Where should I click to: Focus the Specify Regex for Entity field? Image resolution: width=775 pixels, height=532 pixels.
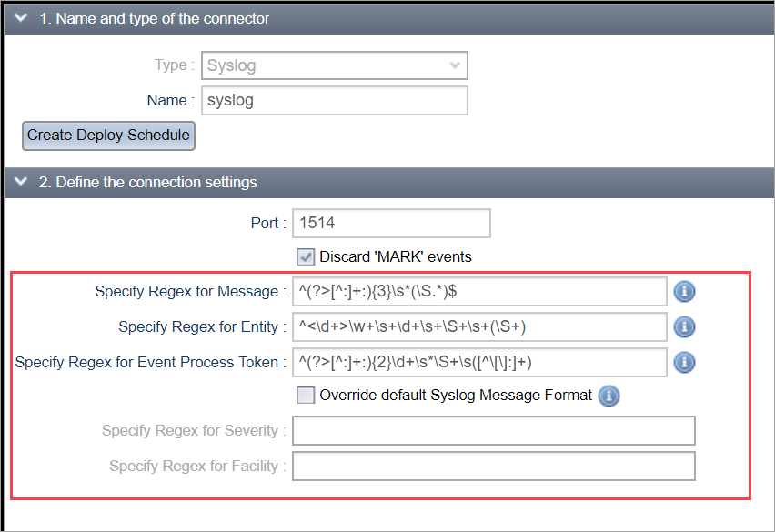(479, 326)
